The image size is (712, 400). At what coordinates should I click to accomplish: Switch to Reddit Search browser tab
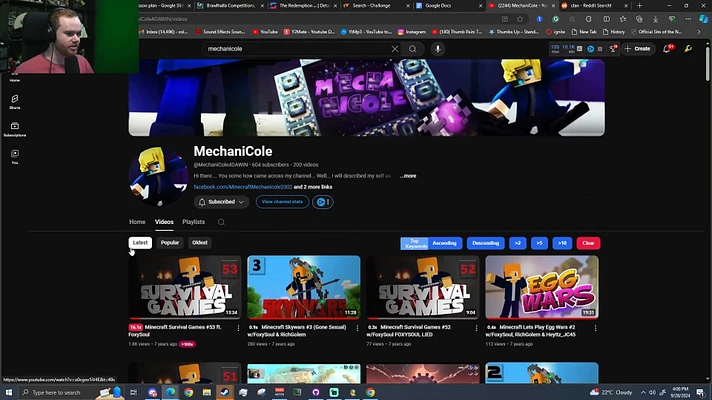595,5
